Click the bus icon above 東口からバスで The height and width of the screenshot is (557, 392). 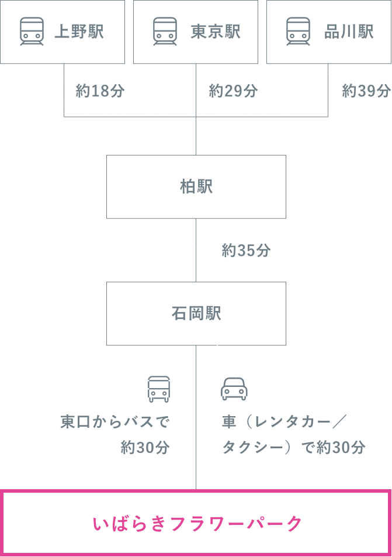point(159,389)
